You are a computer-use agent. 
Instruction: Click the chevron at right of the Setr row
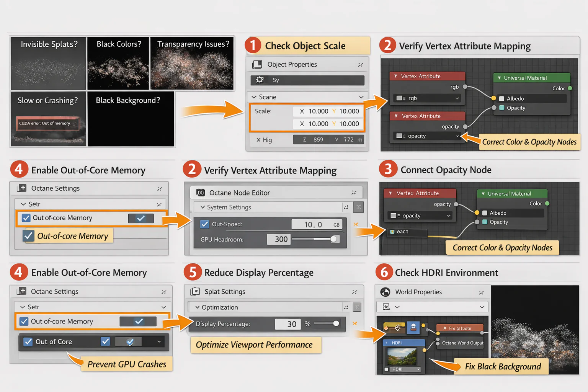tap(164, 307)
